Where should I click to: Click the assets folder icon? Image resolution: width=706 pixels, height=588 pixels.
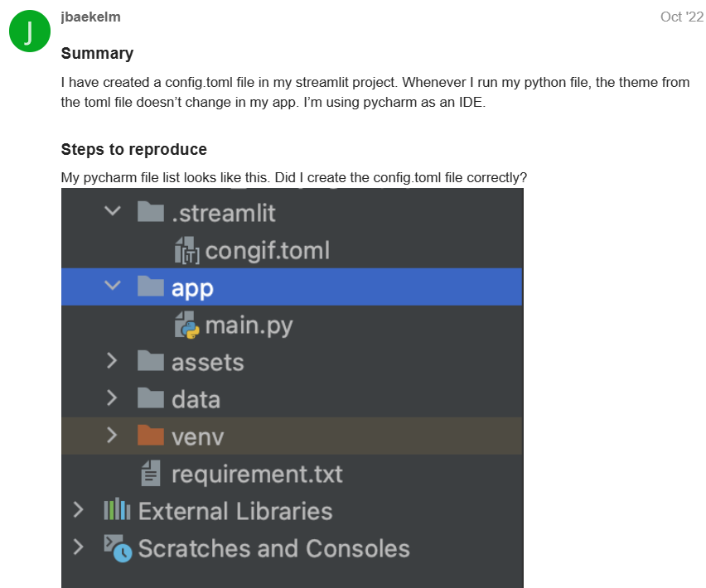[150, 361]
